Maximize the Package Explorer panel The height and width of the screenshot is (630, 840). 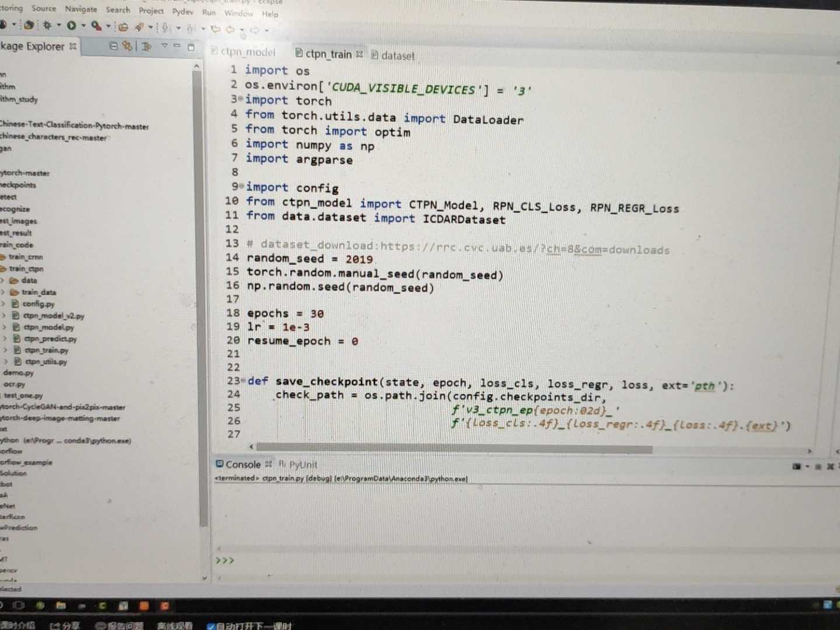coord(191,47)
